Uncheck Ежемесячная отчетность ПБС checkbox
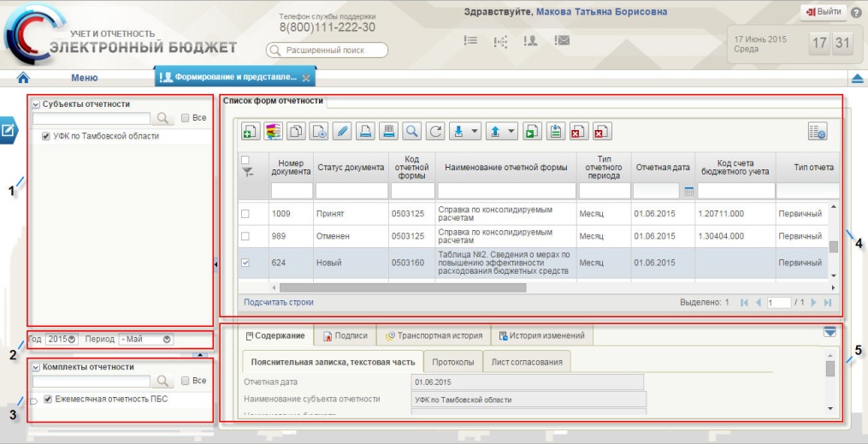The image size is (868, 444). (48, 400)
